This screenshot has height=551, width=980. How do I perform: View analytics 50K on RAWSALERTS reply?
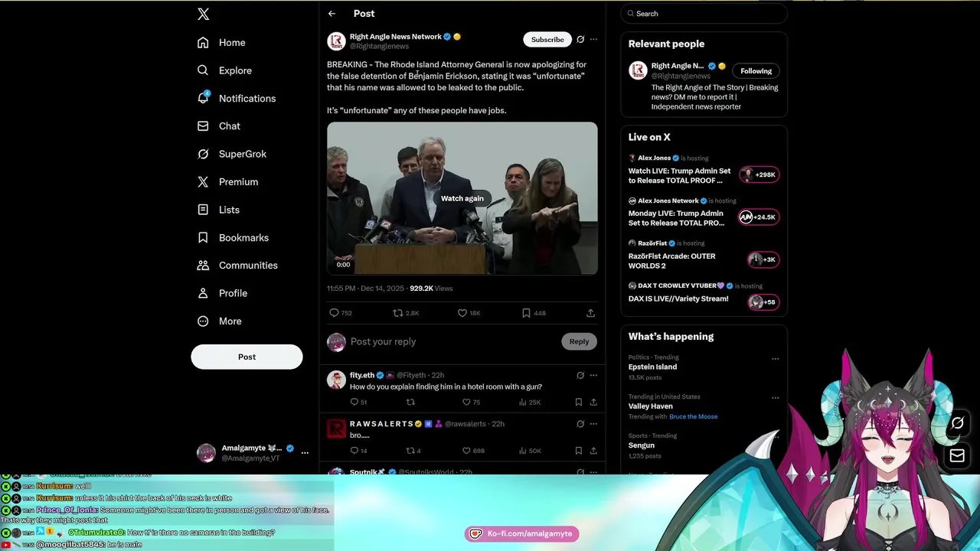click(530, 451)
